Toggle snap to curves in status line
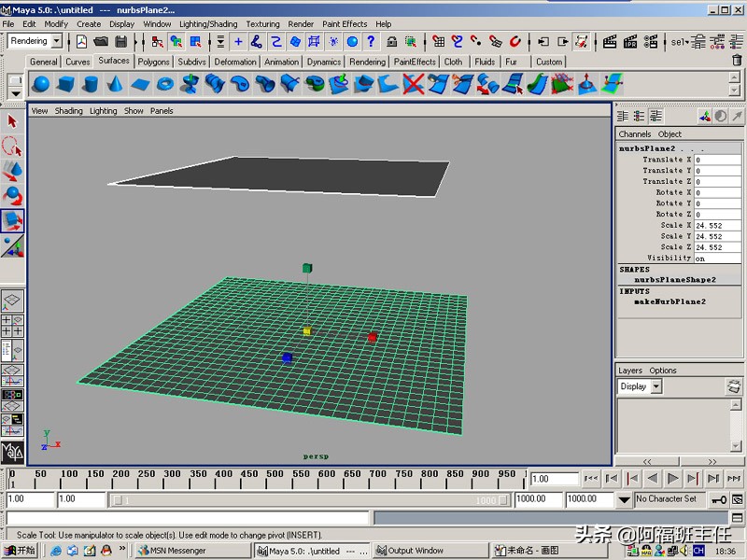Image resolution: width=747 pixels, height=560 pixels. point(458,41)
